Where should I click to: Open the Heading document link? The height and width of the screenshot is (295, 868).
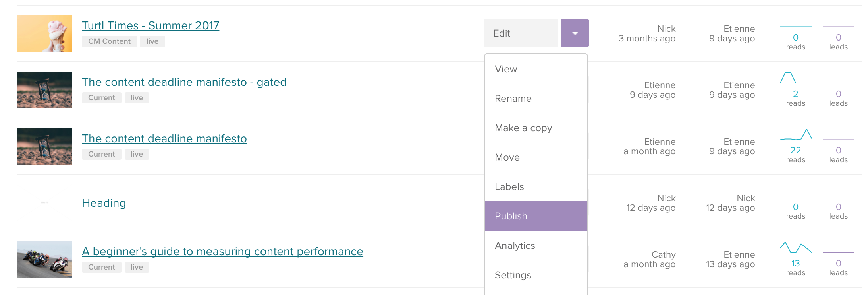tap(104, 203)
